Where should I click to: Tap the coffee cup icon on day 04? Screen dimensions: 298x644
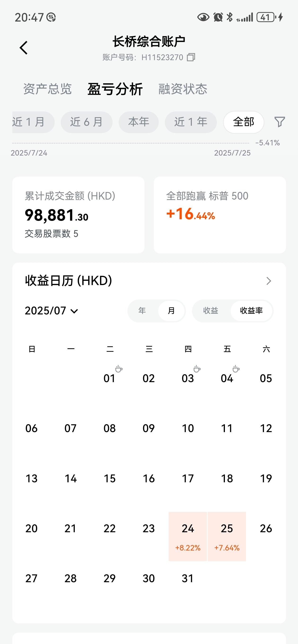coord(236,369)
